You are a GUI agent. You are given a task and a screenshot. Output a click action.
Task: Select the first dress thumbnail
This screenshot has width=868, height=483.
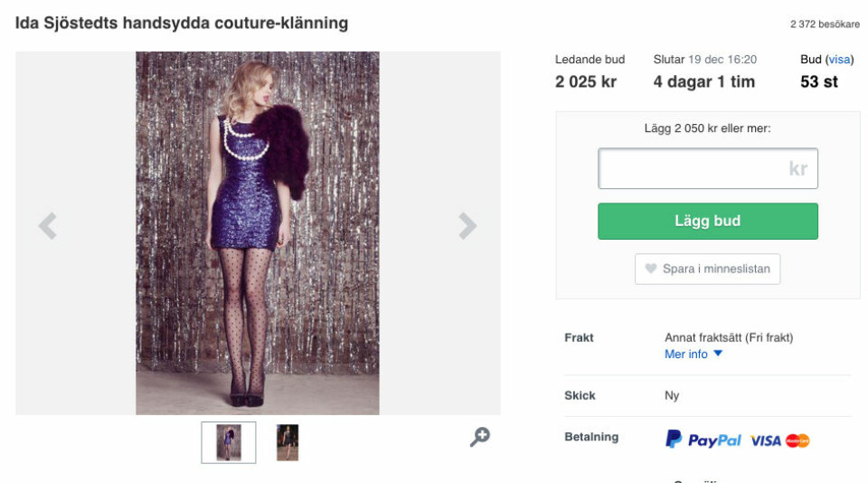tap(228, 442)
